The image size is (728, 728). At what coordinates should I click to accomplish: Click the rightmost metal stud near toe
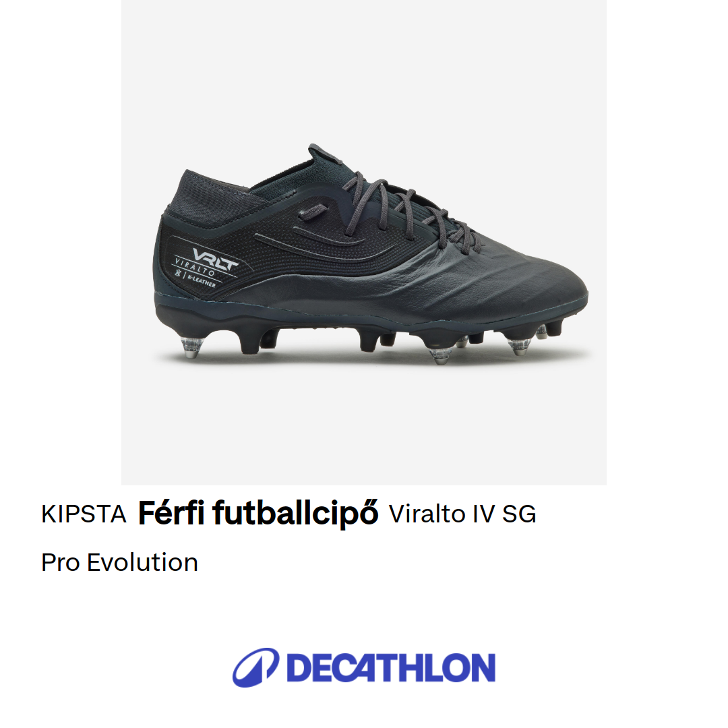(542, 332)
